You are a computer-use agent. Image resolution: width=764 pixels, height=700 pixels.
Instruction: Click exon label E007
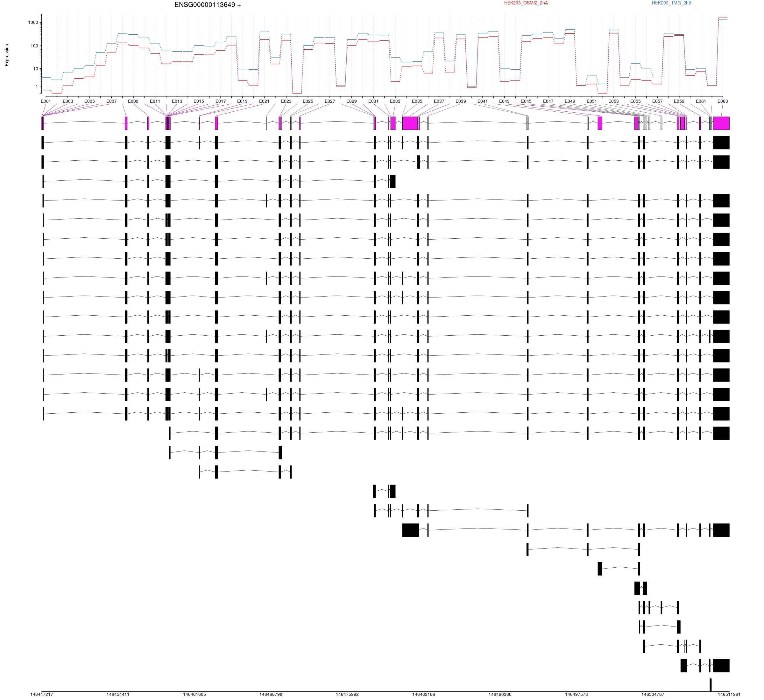(x=111, y=101)
